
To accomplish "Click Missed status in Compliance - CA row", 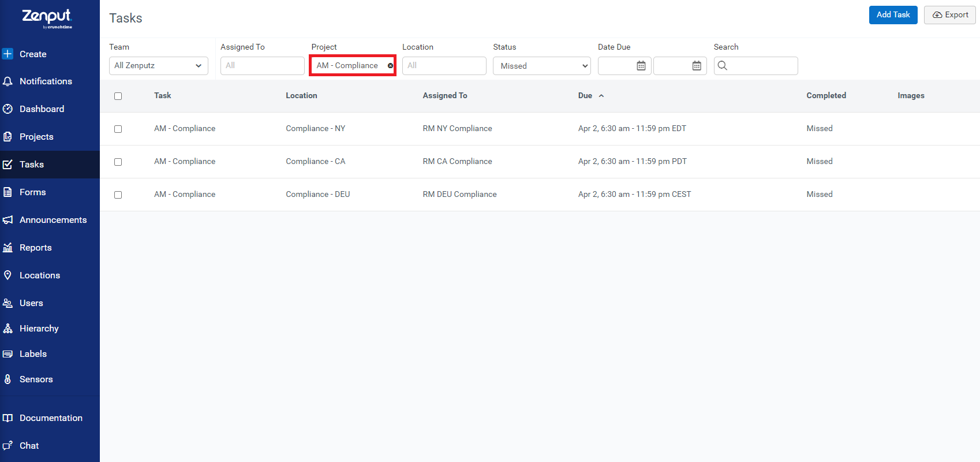I will 820,162.
